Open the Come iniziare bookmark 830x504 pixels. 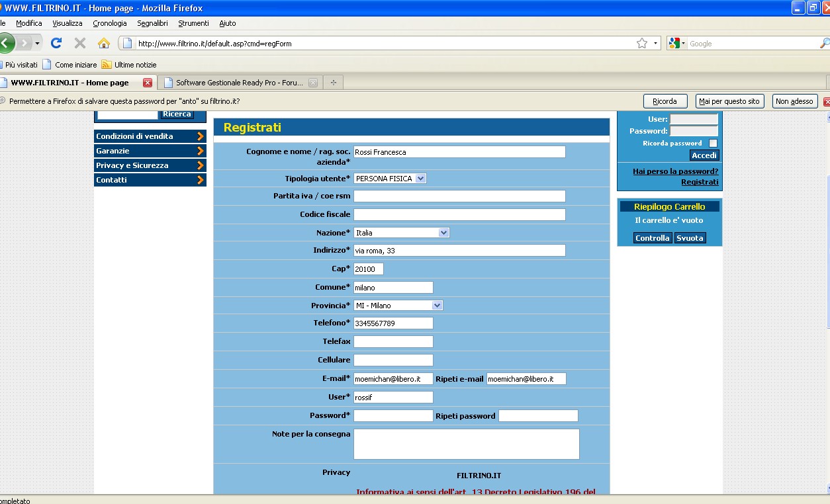point(69,65)
